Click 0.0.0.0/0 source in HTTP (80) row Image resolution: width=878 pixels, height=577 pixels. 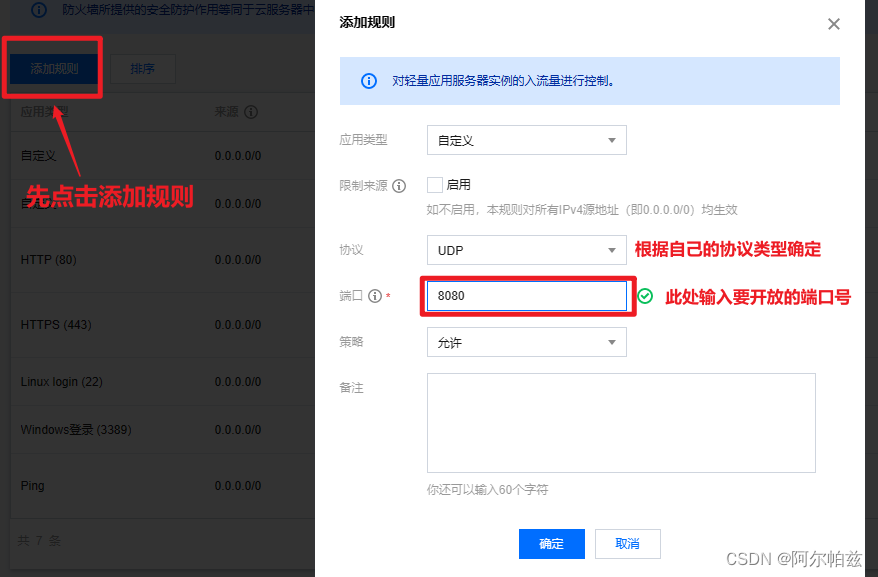tap(238, 260)
